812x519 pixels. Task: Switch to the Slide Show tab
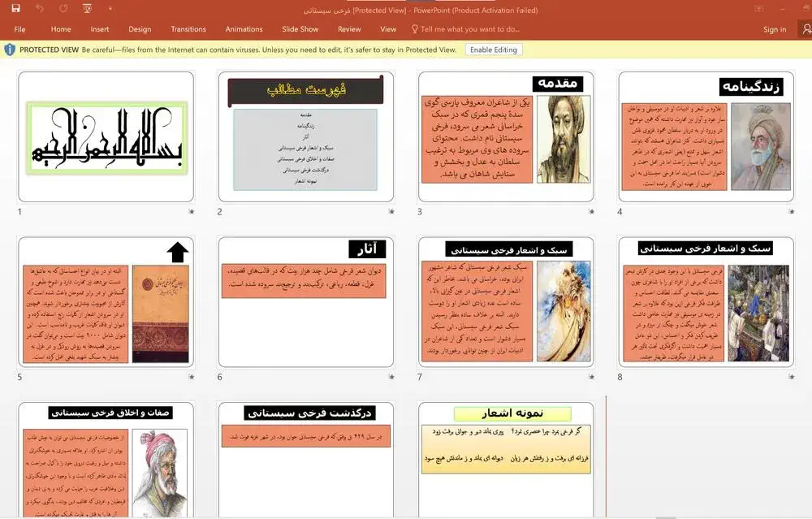[299, 28]
